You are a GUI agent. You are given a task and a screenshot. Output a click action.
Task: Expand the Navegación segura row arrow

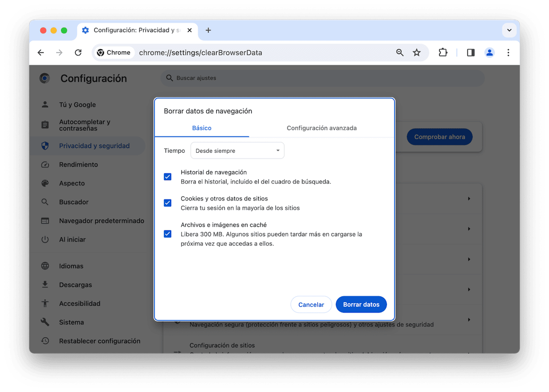coord(469,320)
